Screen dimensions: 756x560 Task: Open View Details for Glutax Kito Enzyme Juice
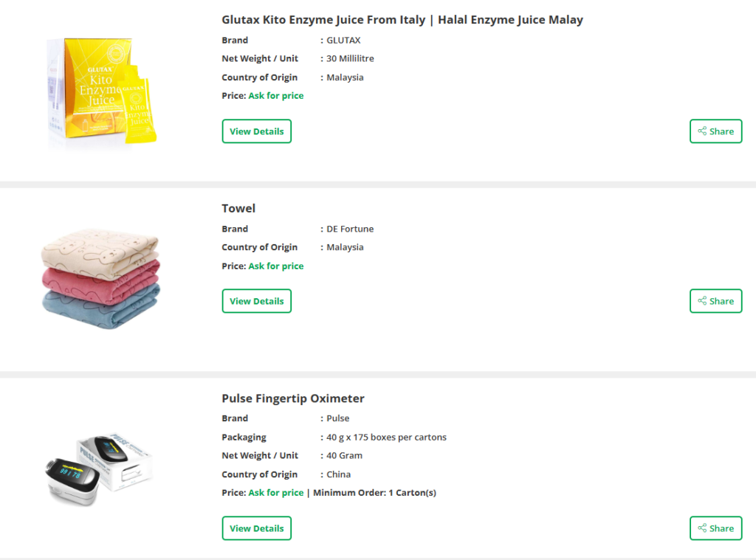(256, 131)
